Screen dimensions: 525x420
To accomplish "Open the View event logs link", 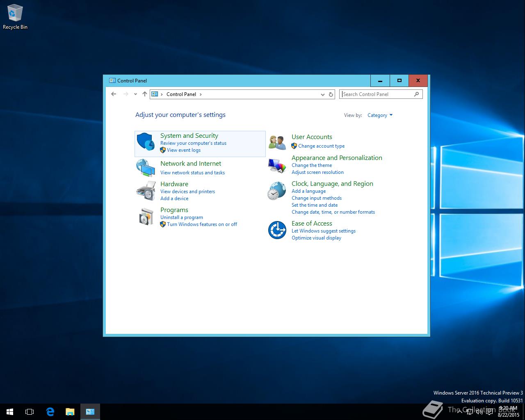I will coord(183,150).
